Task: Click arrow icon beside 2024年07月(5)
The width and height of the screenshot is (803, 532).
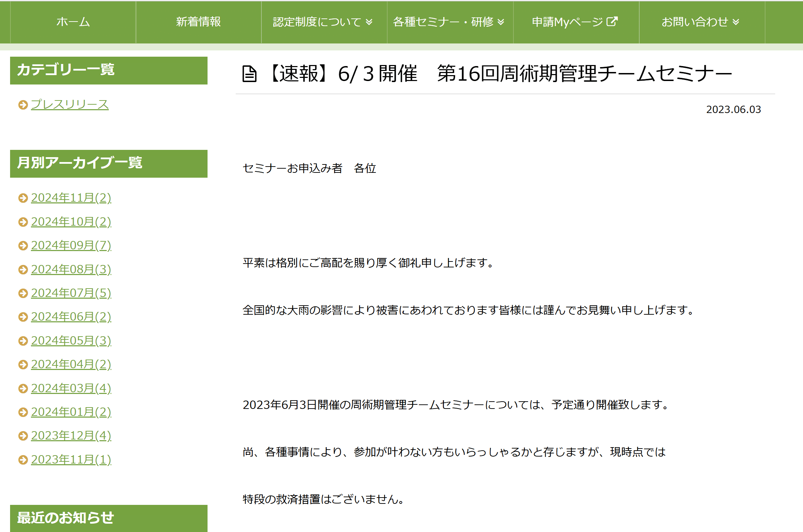Action: 23,293
